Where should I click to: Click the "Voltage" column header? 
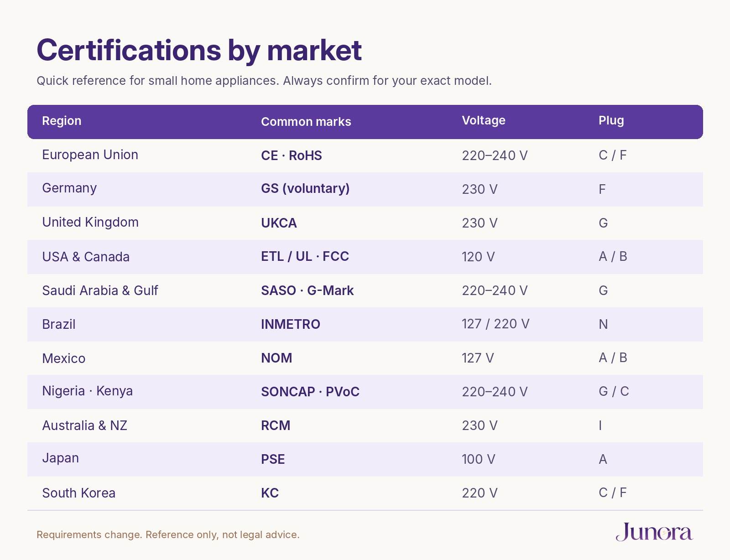pyautogui.click(x=484, y=120)
